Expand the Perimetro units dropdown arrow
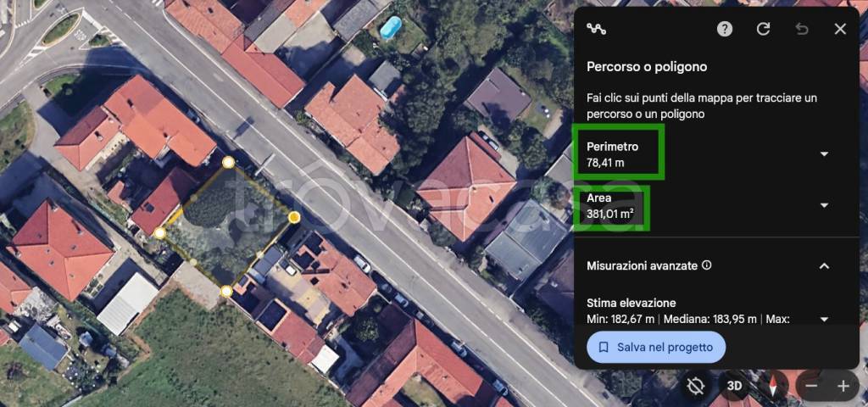 pos(824,154)
